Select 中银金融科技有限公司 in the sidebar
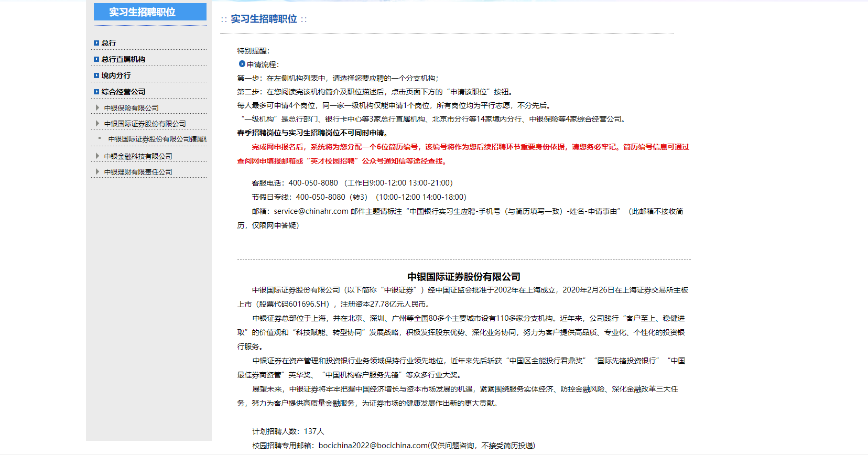868x455 pixels. pos(138,156)
